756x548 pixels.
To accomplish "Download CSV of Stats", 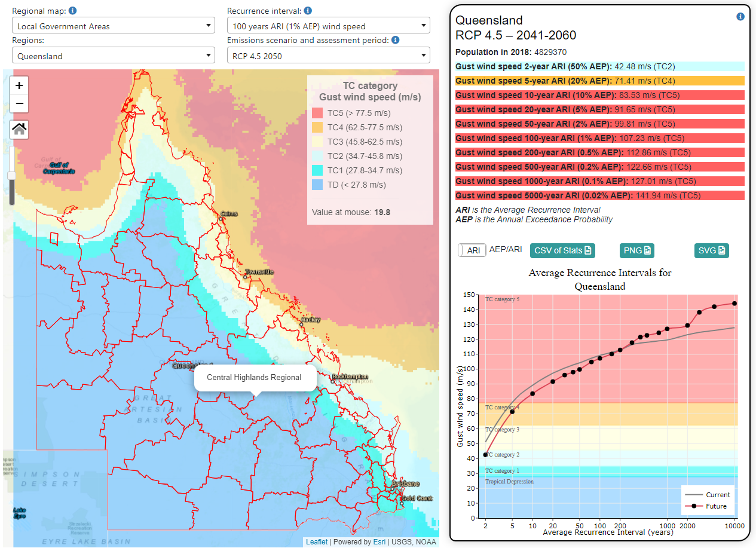I will [x=562, y=250].
